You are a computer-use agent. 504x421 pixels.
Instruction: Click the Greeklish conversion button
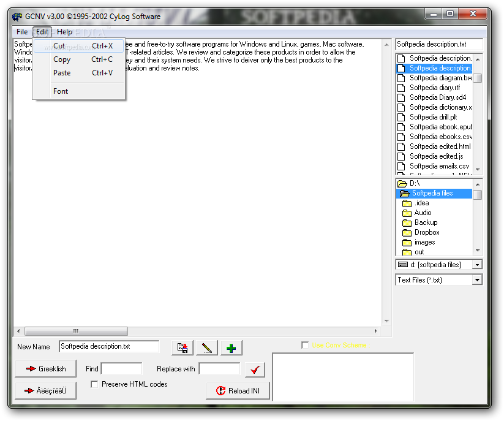pyautogui.click(x=46, y=369)
